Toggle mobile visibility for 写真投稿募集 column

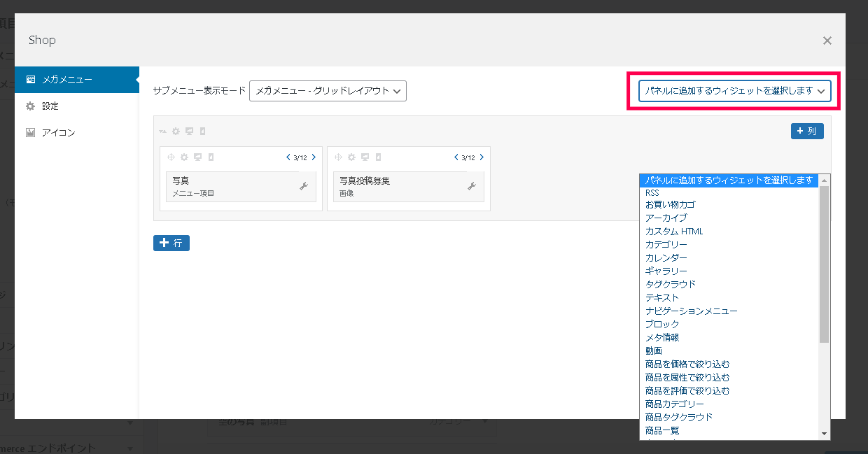[x=378, y=157]
